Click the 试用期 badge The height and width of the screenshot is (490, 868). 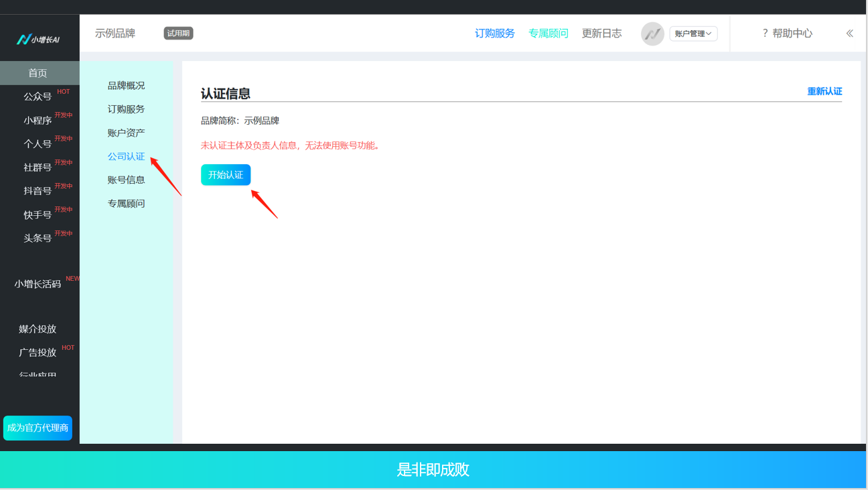pos(178,34)
